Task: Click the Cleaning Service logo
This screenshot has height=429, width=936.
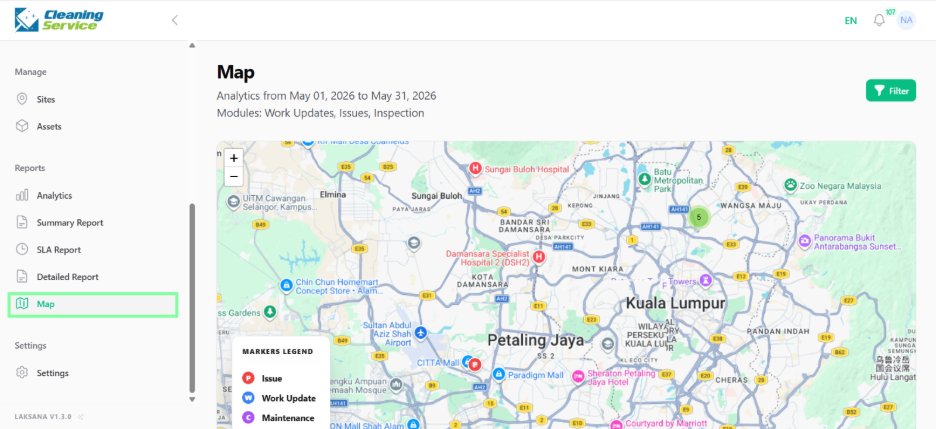Action: pyautogui.click(x=59, y=20)
